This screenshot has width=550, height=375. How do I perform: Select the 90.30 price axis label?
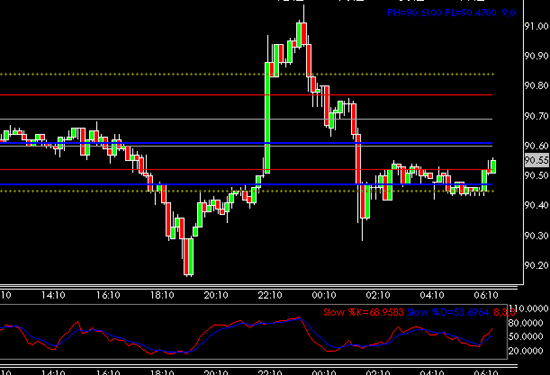(x=537, y=235)
